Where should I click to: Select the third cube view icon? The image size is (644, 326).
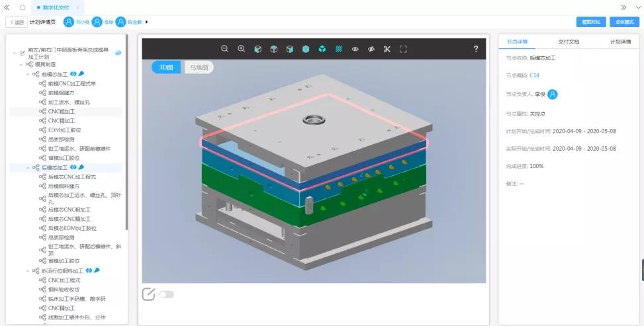(x=289, y=50)
